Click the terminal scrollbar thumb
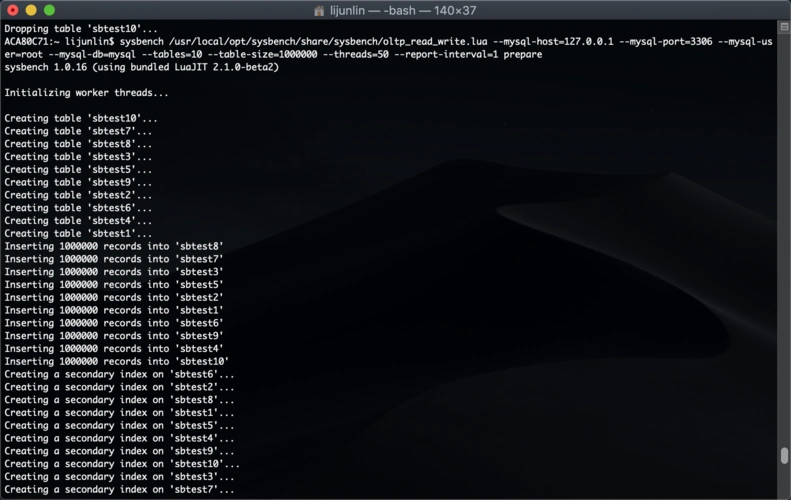The width and height of the screenshot is (791, 500). click(784, 455)
